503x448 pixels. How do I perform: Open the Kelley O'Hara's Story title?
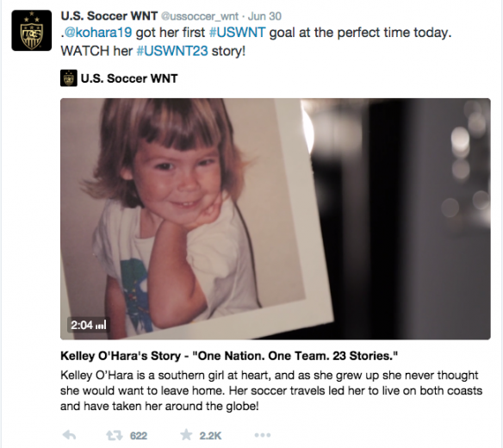229,356
